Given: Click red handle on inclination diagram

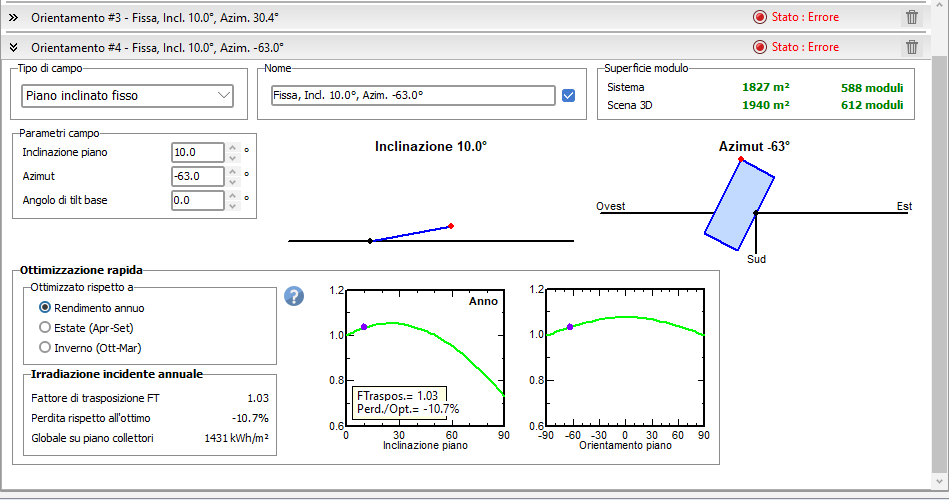Looking at the screenshot, I should click(x=451, y=226).
